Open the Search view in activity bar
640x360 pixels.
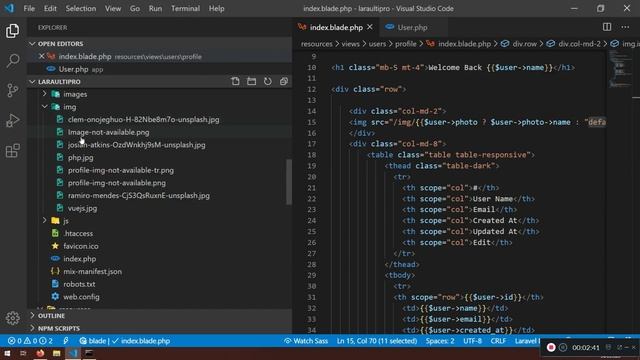click(13, 61)
